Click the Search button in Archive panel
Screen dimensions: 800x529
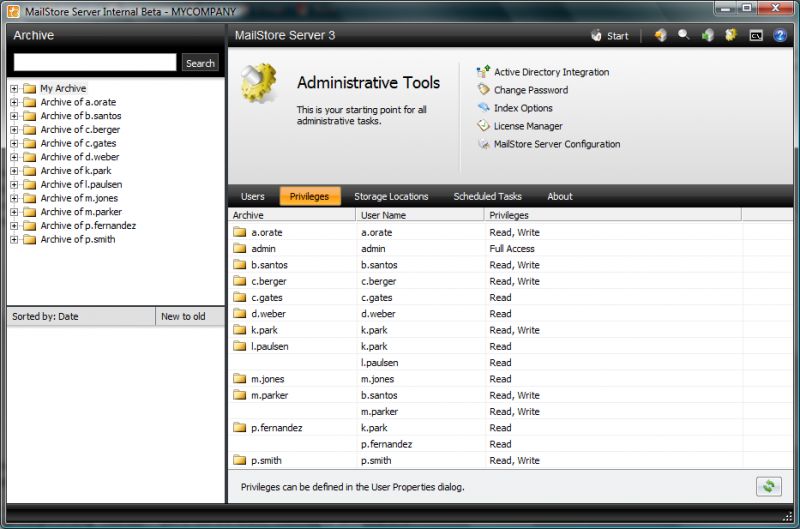(200, 63)
